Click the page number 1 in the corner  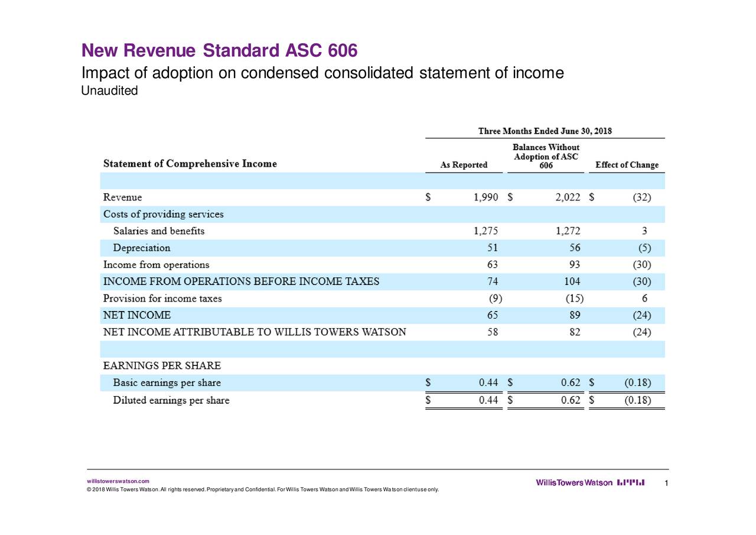(666, 482)
